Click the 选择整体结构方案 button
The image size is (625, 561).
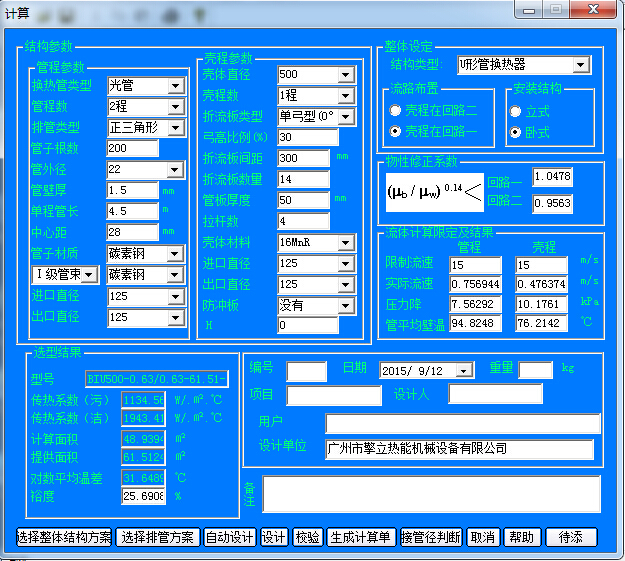pyautogui.click(x=65, y=537)
